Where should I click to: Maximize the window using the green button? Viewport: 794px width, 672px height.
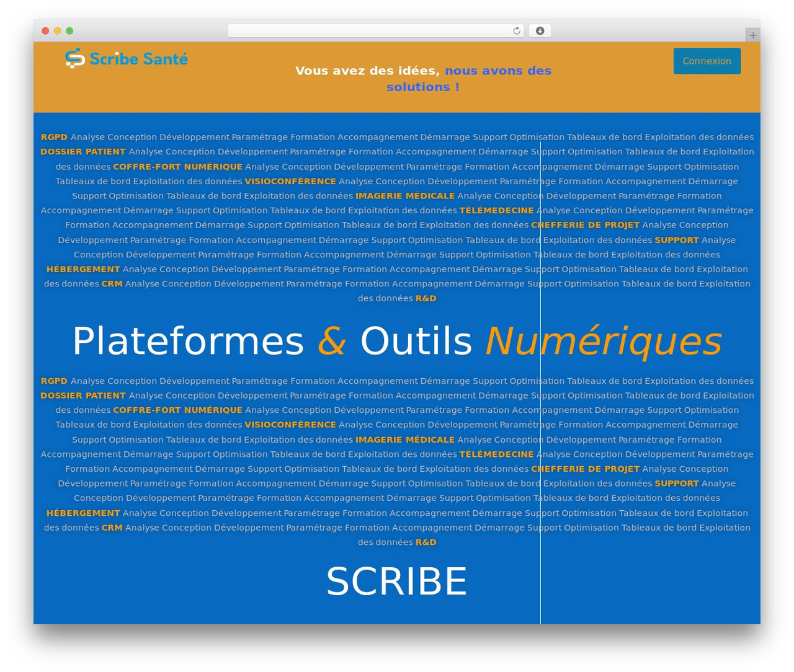coord(69,31)
